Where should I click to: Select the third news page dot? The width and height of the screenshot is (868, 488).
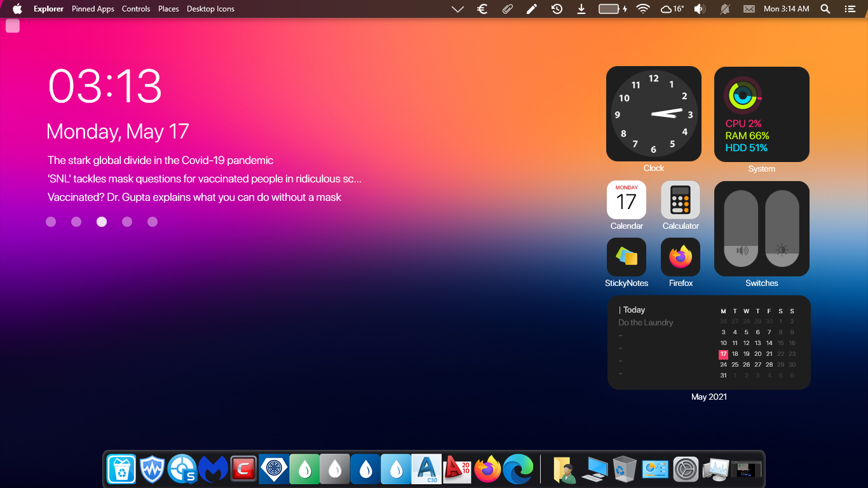point(102,222)
